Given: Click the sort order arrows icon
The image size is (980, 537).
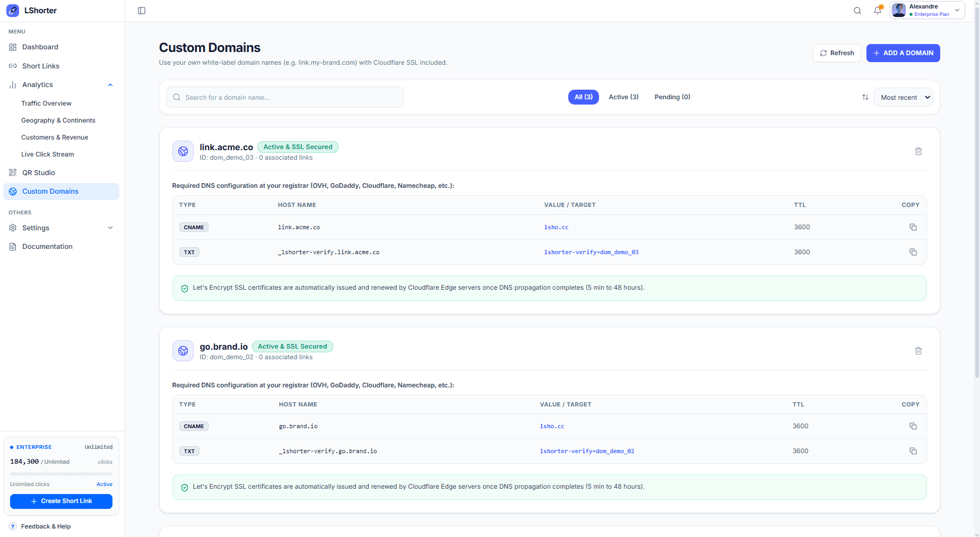Looking at the screenshot, I should (865, 97).
